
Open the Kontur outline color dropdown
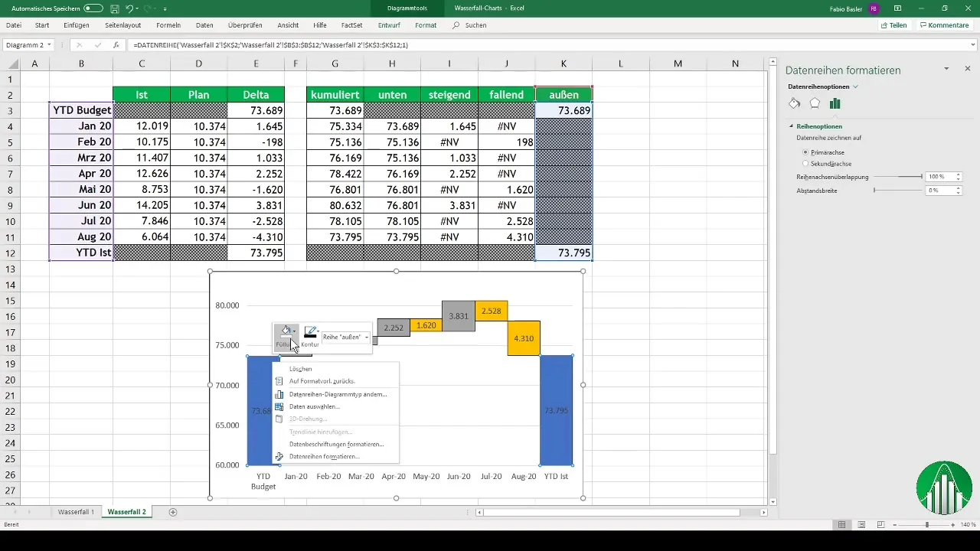[x=318, y=331]
